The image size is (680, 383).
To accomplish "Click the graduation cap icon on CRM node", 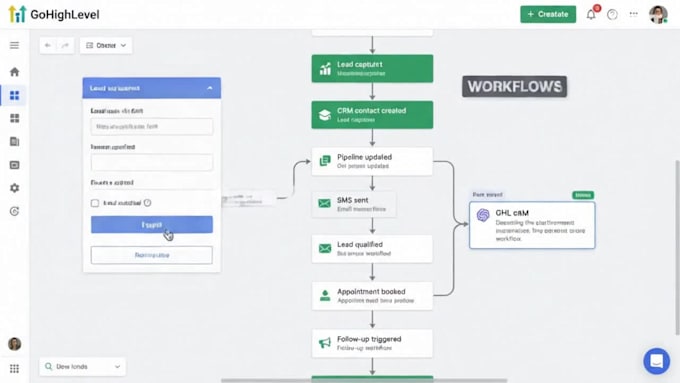I will pos(325,115).
